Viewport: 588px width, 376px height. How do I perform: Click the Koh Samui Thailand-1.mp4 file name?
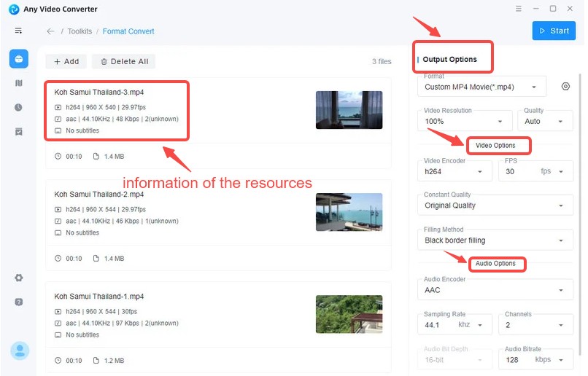pos(99,297)
